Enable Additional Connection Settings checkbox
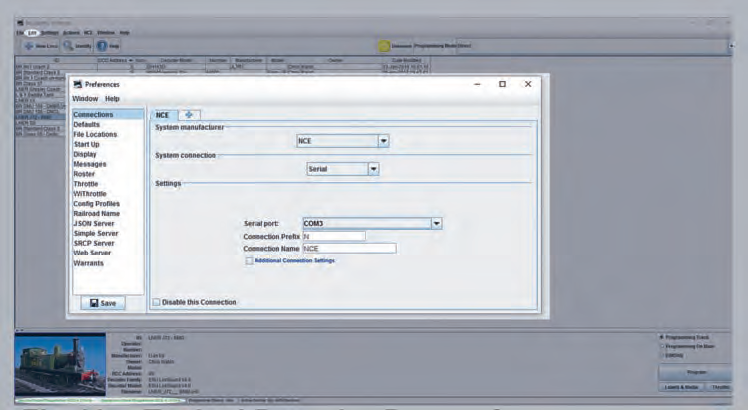The height and width of the screenshot is (410, 748). coord(249,260)
